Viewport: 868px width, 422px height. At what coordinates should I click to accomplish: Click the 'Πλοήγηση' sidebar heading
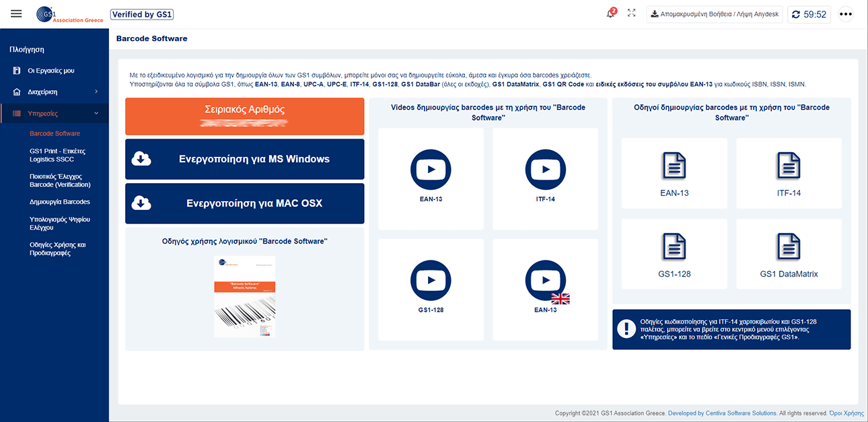[27, 49]
